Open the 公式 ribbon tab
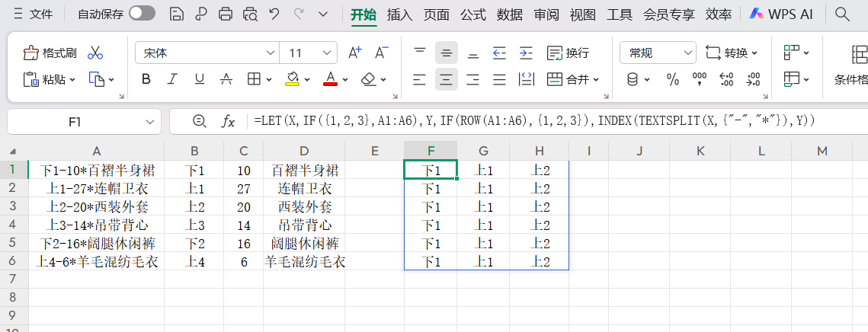 [473, 14]
